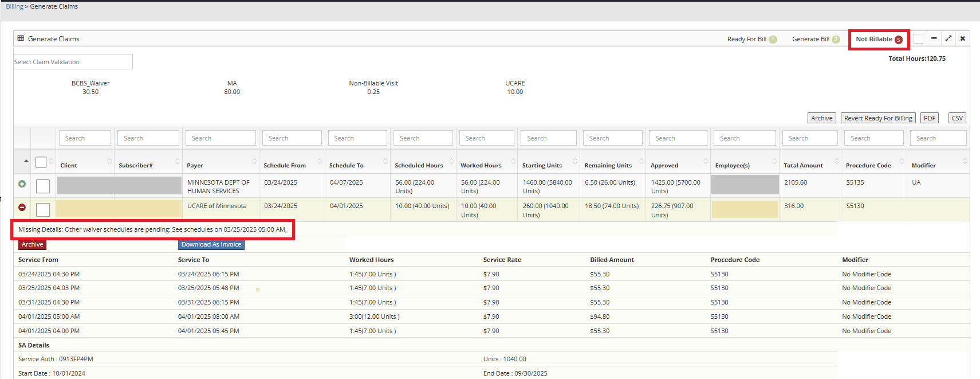Click the Payer column search field
Image resolution: width=980 pixels, height=379 pixels.
pos(221,138)
